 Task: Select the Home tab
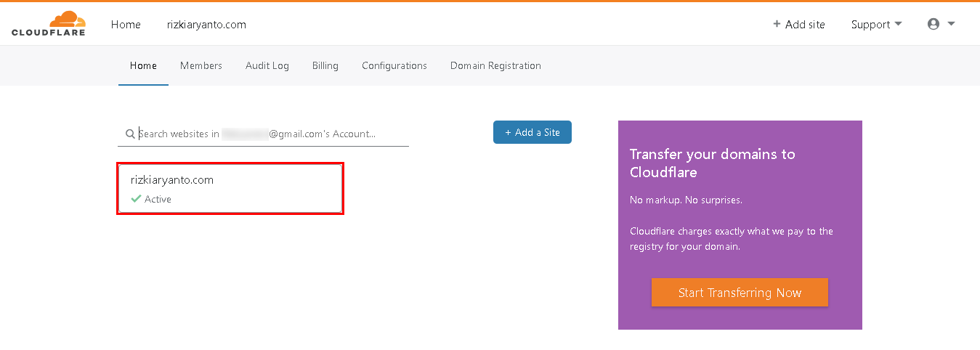(143, 65)
